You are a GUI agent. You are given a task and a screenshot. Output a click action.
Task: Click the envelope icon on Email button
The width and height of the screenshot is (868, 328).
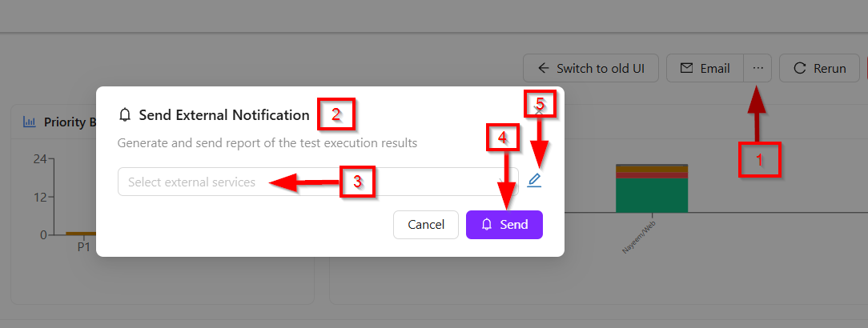point(686,68)
